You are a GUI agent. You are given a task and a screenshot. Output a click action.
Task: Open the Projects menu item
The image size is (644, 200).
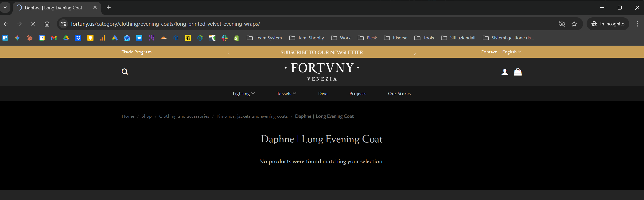(x=358, y=94)
